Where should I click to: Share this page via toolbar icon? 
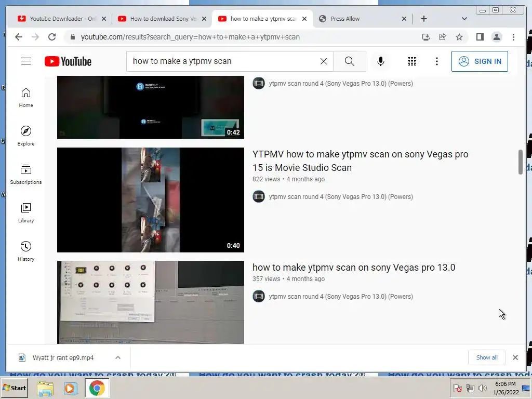(x=443, y=37)
